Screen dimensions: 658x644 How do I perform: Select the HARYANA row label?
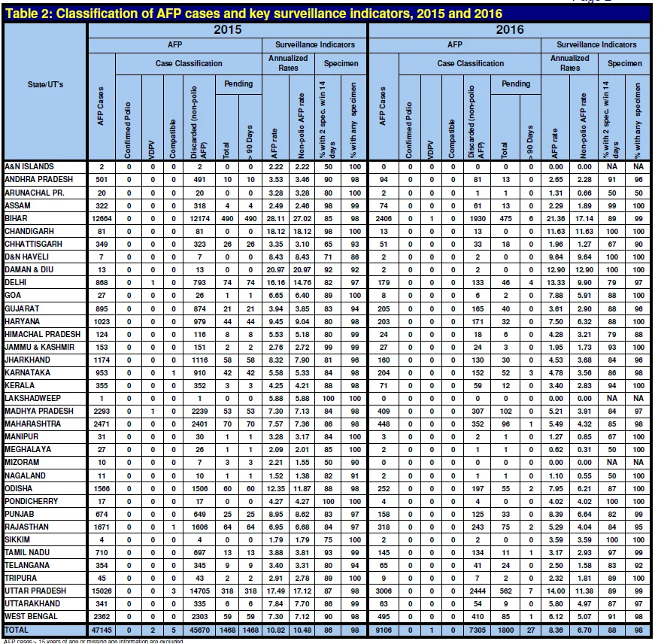click(23, 321)
